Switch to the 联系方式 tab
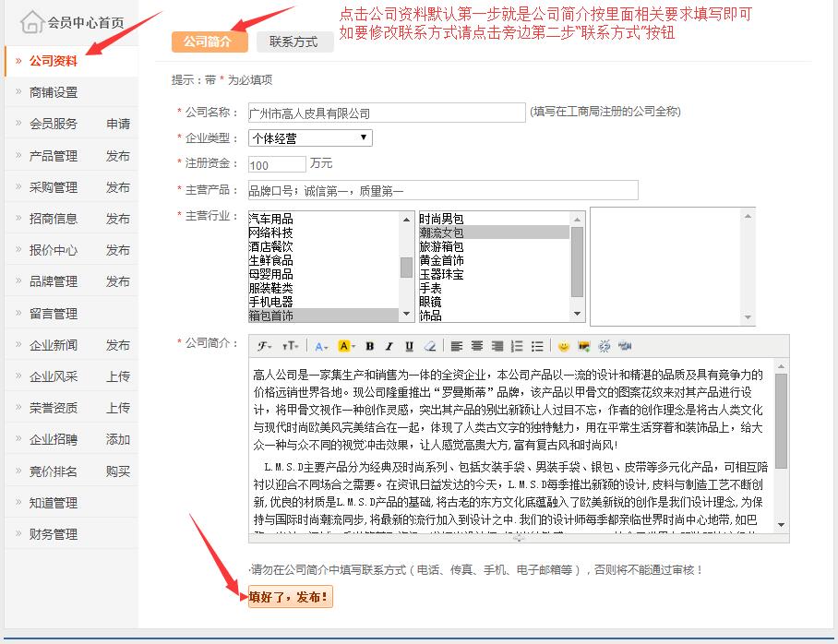 [293, 42]
